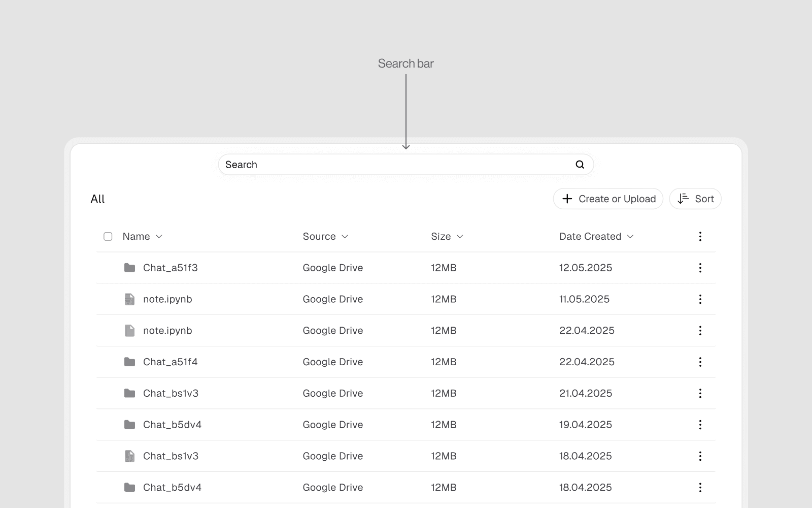Screen dimensions: 812x508
Task: Expand the Name column dropdown chevron
Action: [x=159, y=236]
